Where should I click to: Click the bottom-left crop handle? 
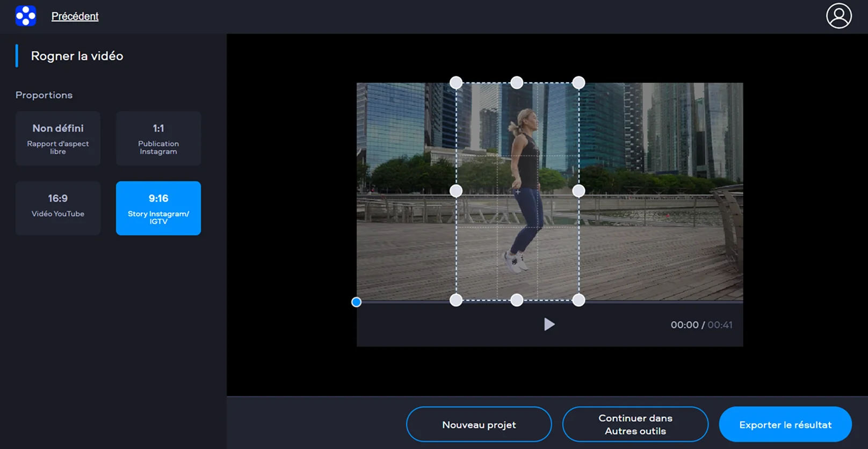(456, 300)
